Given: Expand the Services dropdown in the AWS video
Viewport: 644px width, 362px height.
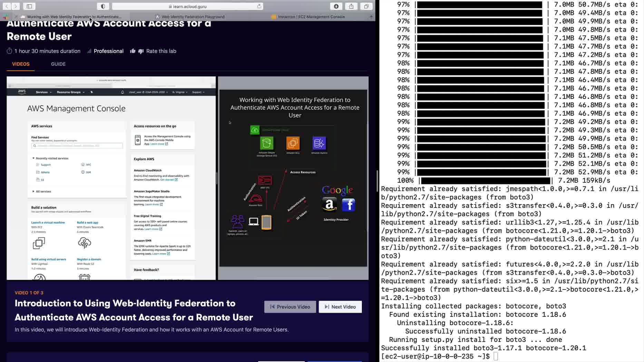Looking at the screenshot, I should 43,92.
